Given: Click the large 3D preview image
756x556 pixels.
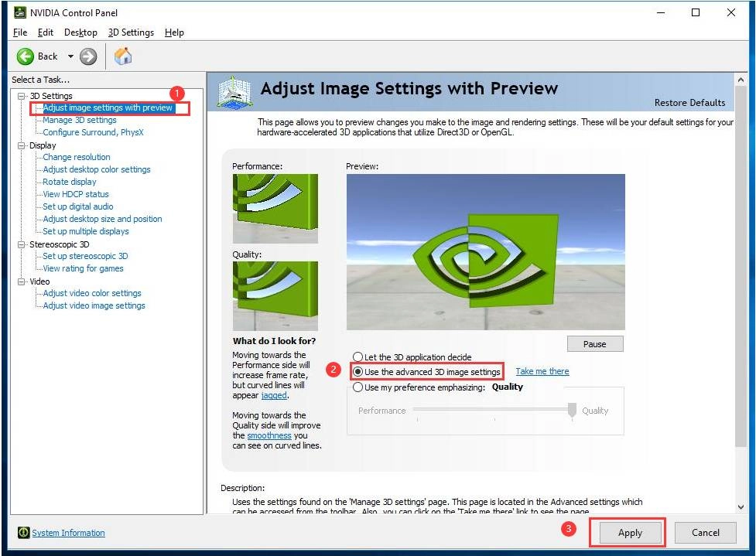Looking at the screenshot, I should coord(485,252).
